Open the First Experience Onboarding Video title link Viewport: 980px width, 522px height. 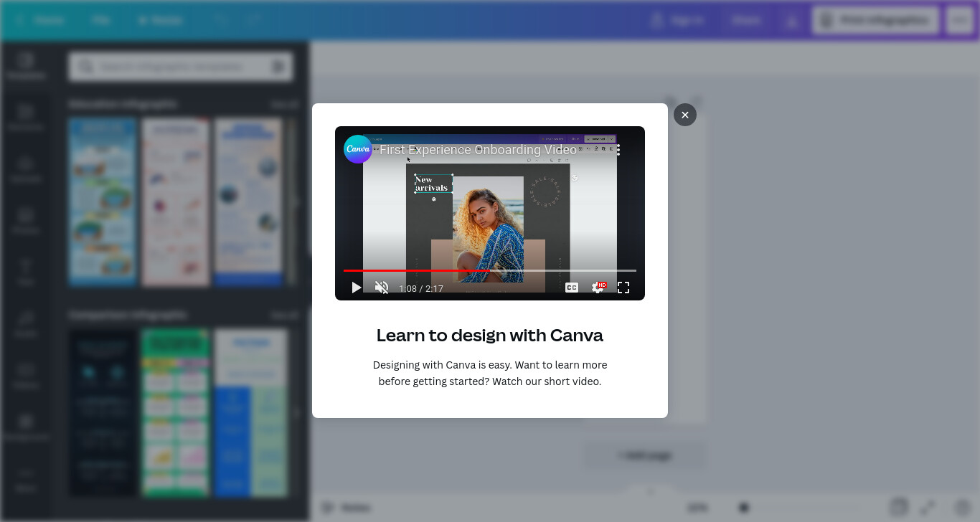pos(478,150)
